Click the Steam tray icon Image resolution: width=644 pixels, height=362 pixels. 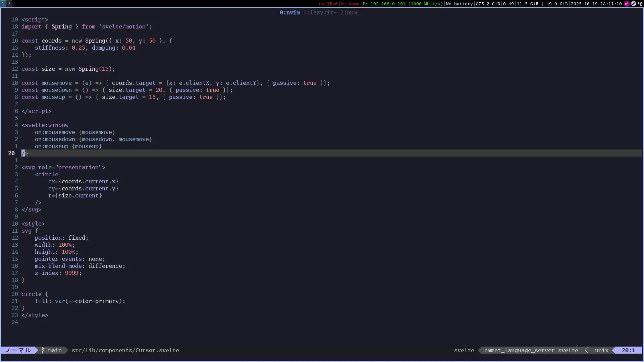pos(634,4)
